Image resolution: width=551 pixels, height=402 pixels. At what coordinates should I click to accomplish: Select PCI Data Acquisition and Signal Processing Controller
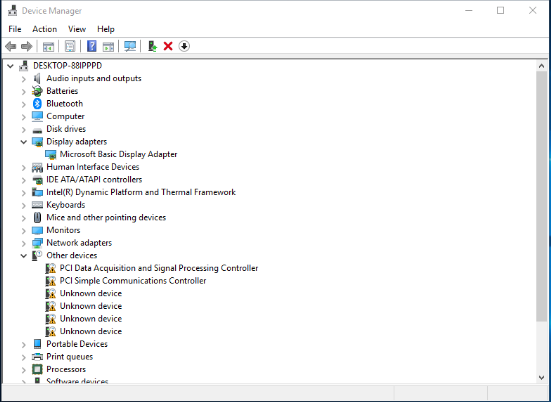click(x=159, y=268)
